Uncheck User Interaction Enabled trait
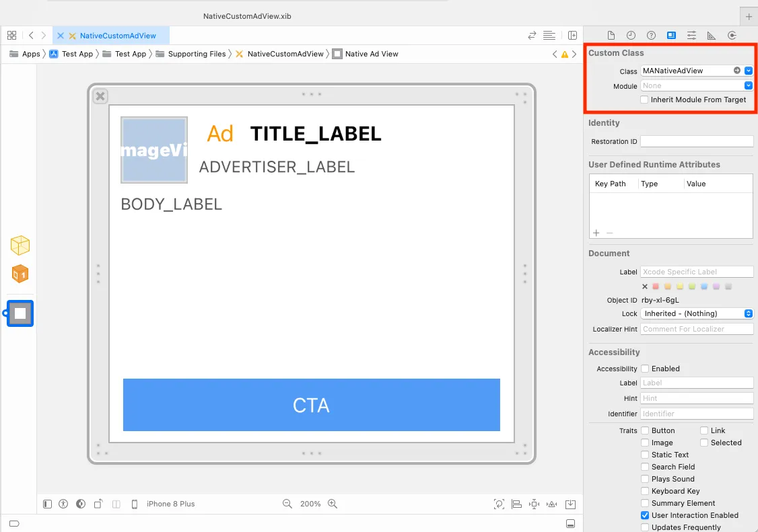 645,515
